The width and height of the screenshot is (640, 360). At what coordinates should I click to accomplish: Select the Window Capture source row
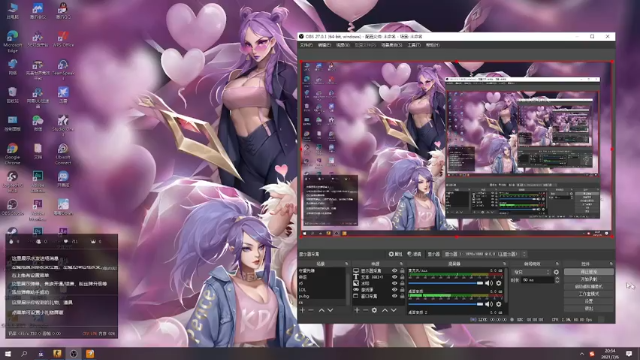click(x=378, y=296)
